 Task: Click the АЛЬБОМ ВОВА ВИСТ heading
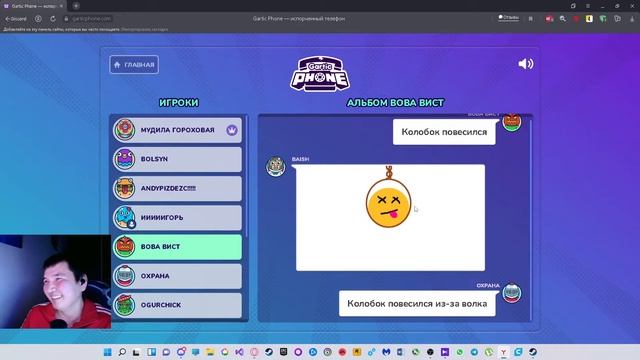(x=395, y=102)
